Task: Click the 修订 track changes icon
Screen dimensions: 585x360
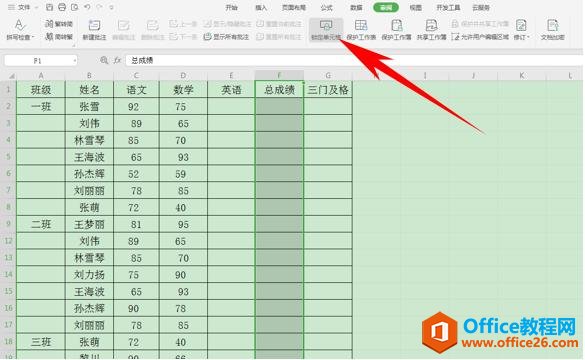Action: pos(521,26)
